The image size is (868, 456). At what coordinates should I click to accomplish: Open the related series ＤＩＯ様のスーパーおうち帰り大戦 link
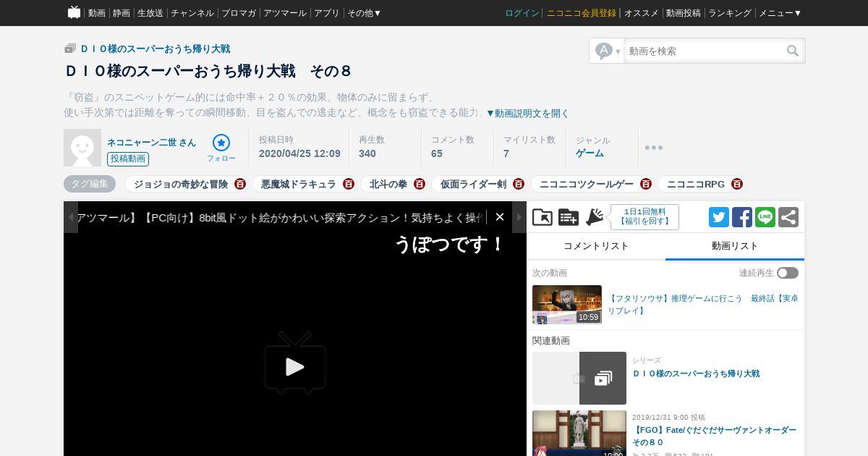tap(696, 373)
